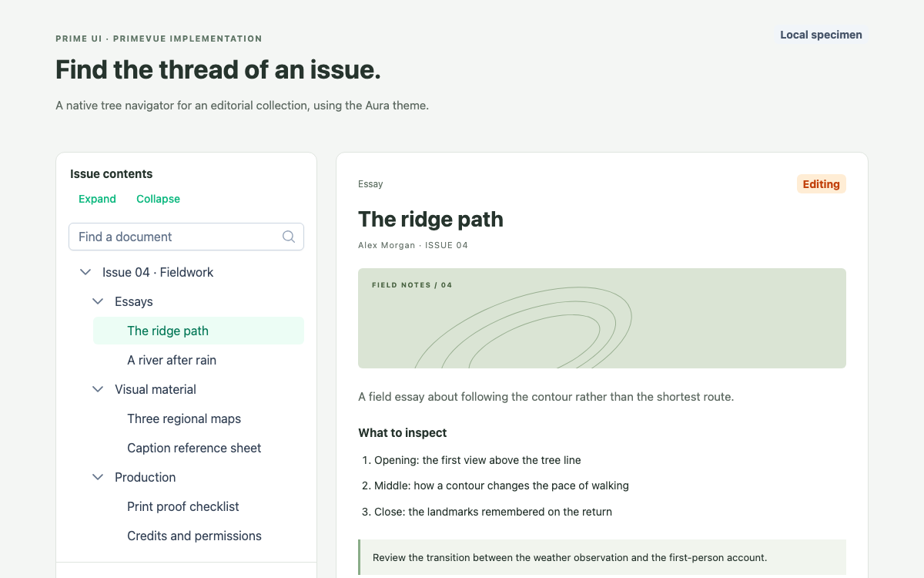Select Caption reference sheet
This screenshot has height=578, width=924.
tap(199, 448)
